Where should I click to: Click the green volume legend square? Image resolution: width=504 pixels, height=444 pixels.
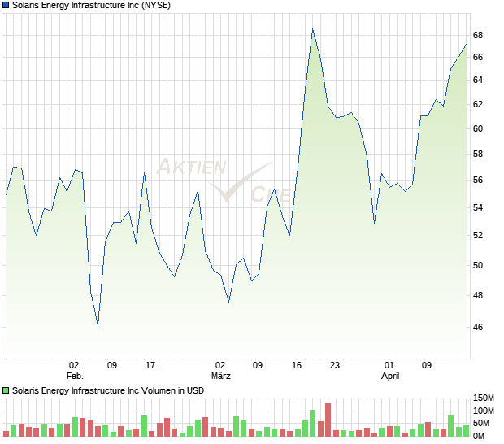(6, 390)
